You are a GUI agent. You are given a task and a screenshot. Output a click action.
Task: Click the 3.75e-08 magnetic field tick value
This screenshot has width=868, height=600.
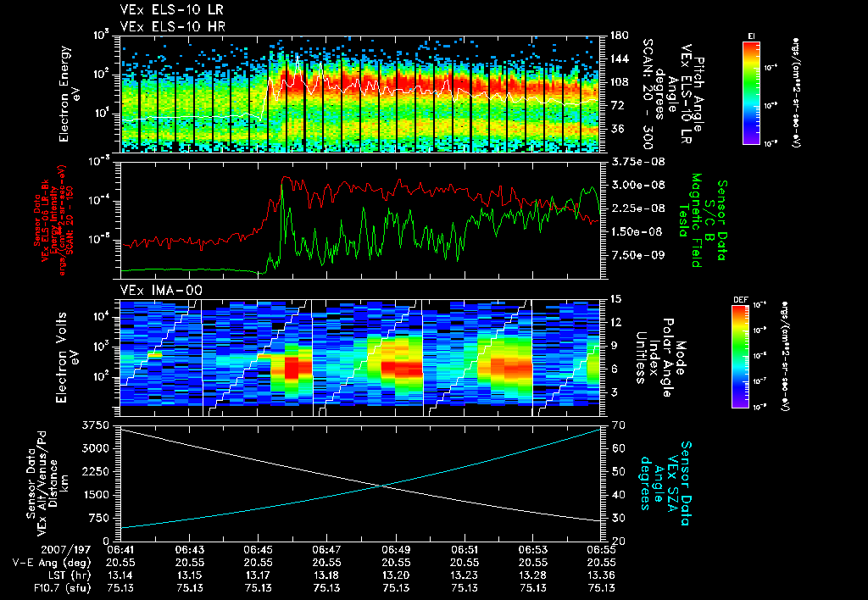pyautogui.click(x=637, y=162)
